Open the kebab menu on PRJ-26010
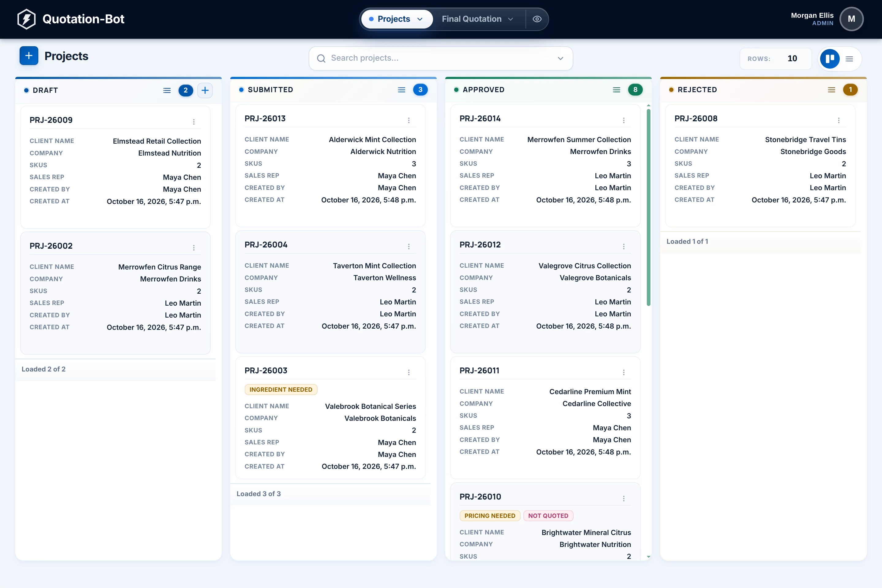 click(x=624, y=498)
